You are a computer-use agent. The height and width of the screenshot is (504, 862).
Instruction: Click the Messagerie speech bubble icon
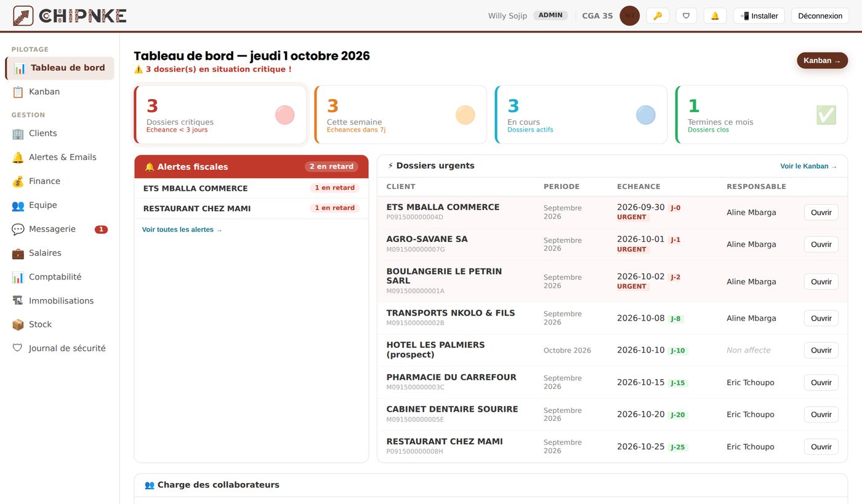[18, 230]
